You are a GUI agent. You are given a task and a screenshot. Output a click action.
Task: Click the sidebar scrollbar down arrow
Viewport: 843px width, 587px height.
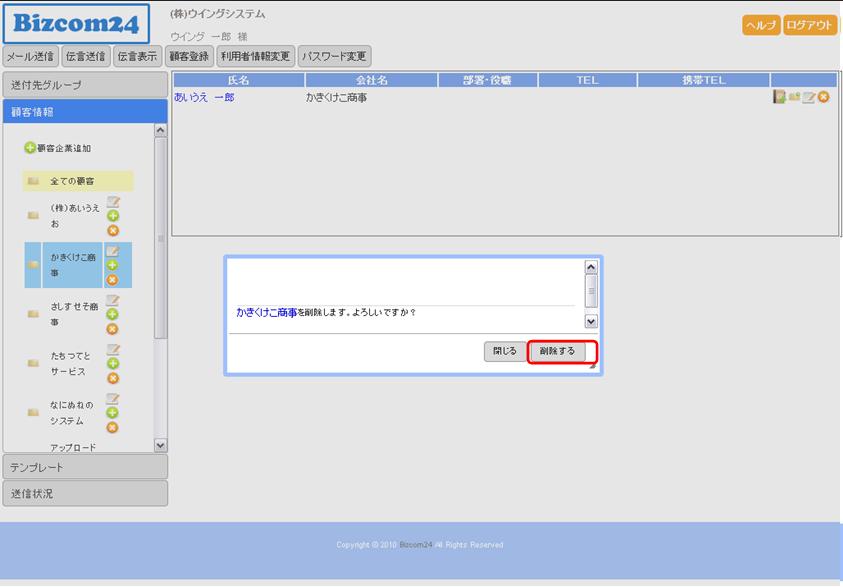click(160, 444)
